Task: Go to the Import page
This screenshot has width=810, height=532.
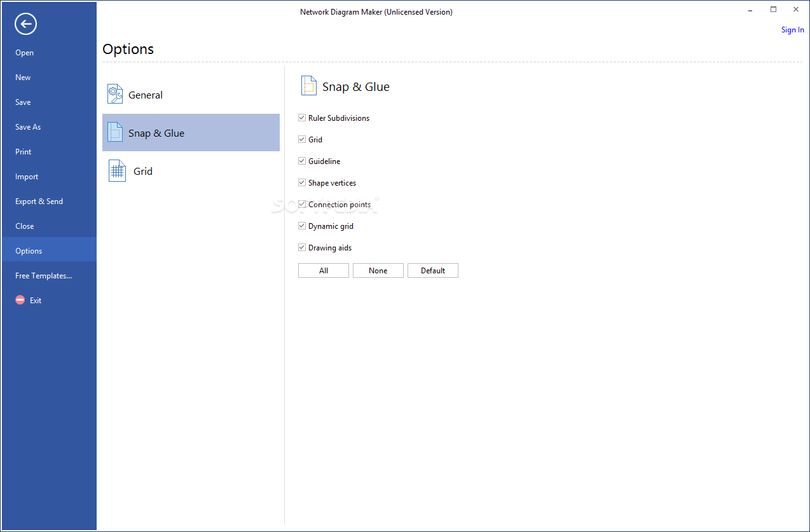Action: (x=49, y=177)
